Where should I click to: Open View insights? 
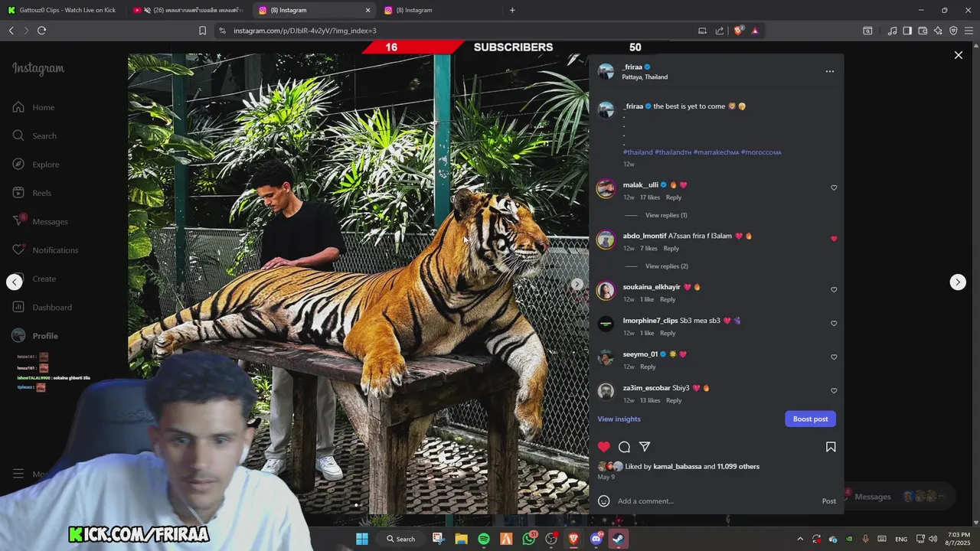click(x=619, y=419)
